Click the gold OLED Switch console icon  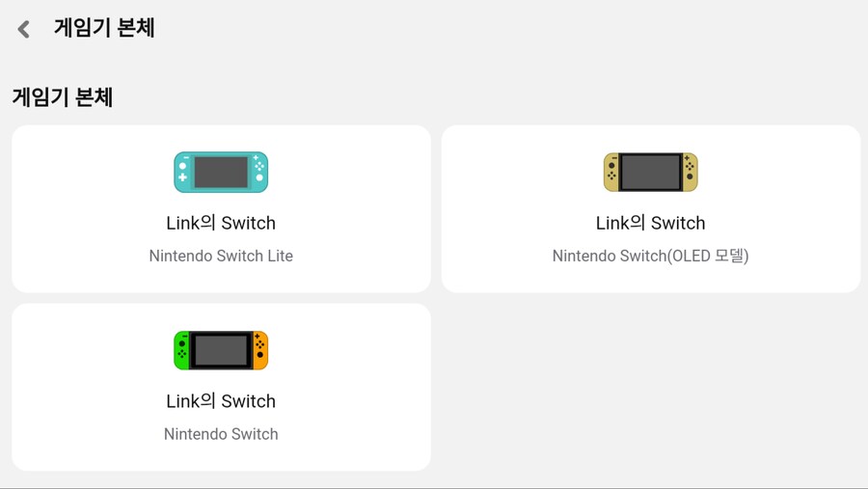(x=650, y=173)
